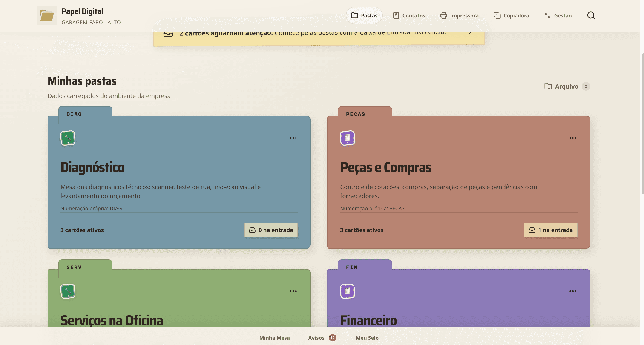Viewport: 644px width, 345px height.
Task: Click the Peças e Compras description text
Action: coord(439,191)
